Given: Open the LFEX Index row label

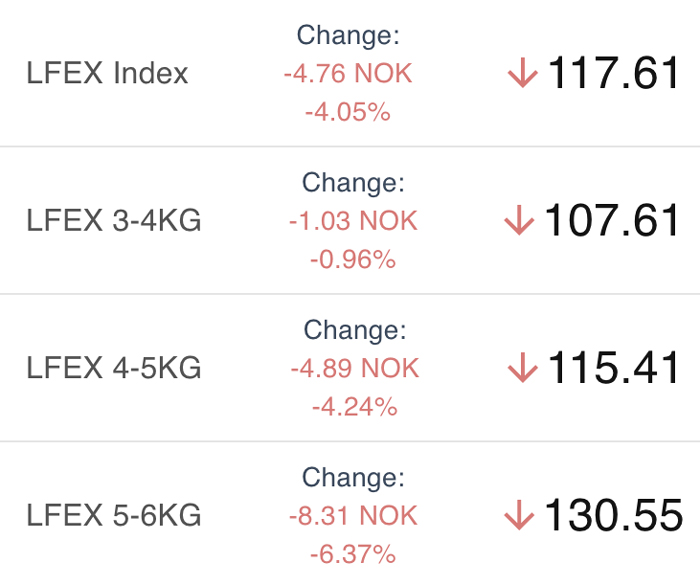Looking at the screenshot, I should click(107, 73).
